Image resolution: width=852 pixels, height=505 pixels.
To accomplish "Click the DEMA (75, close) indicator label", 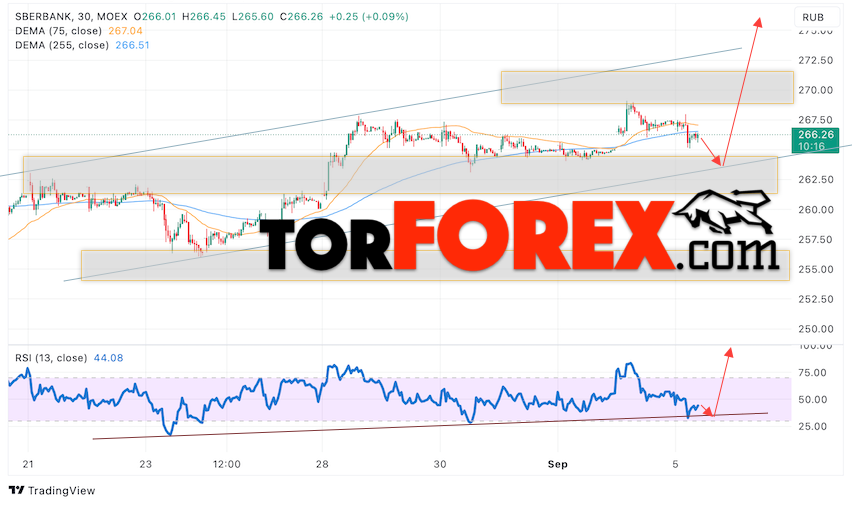I will pos(58,31).
